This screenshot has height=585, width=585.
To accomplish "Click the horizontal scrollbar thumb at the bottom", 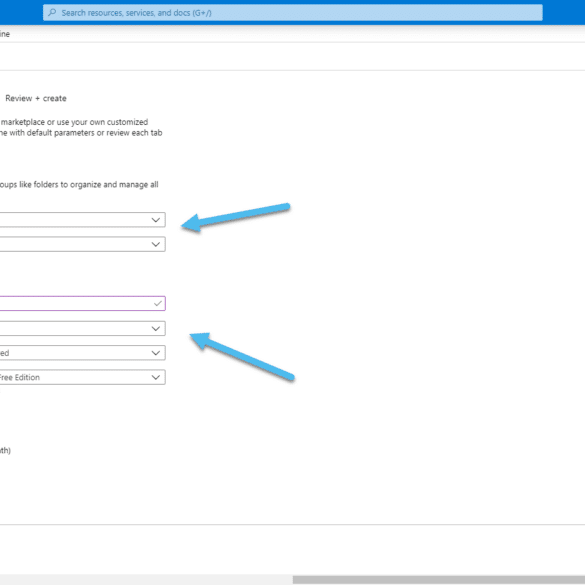I will tap(439, 580).
